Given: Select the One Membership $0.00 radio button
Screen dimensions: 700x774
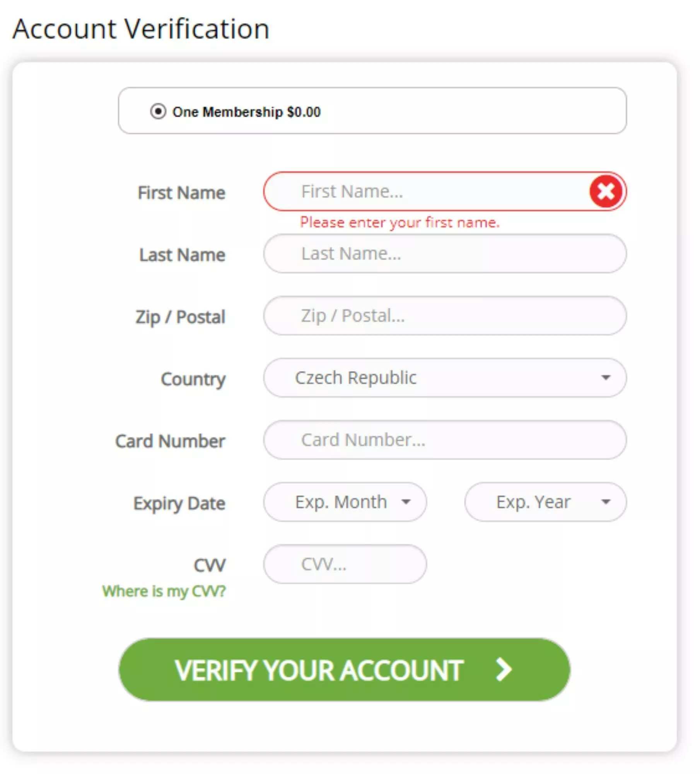Looking at the screenshot, I should [158, 111].
